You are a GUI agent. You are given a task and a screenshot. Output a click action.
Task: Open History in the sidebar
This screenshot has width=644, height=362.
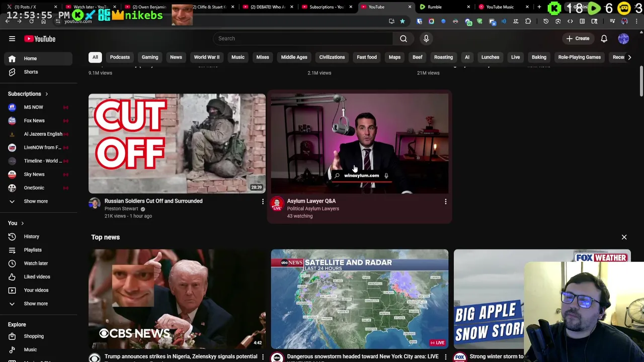[38, 236]
